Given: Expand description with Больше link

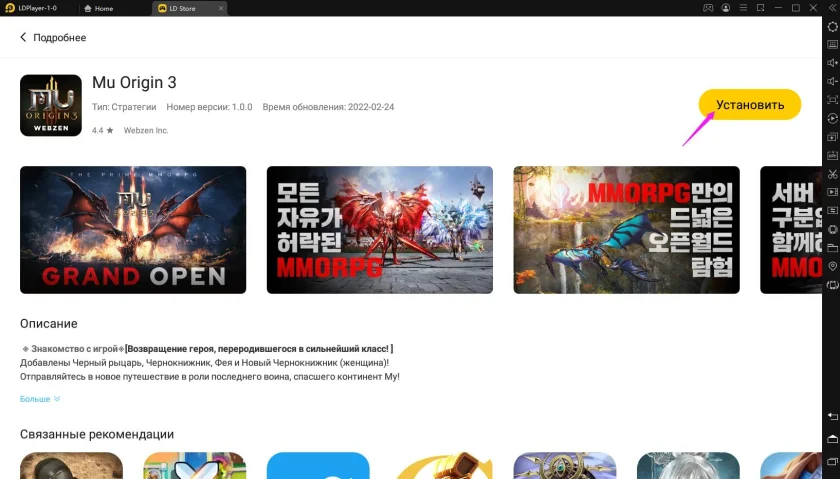Looking at the screenshot, I should pos(40,399).
